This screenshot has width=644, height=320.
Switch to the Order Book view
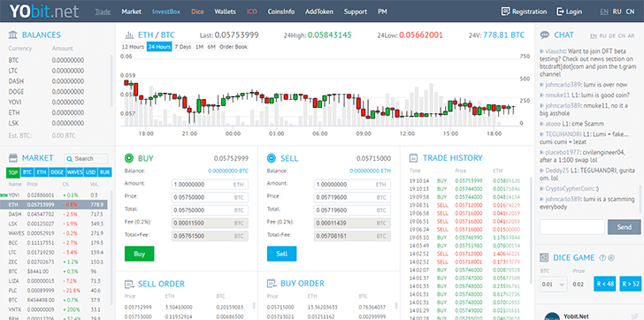234,47
